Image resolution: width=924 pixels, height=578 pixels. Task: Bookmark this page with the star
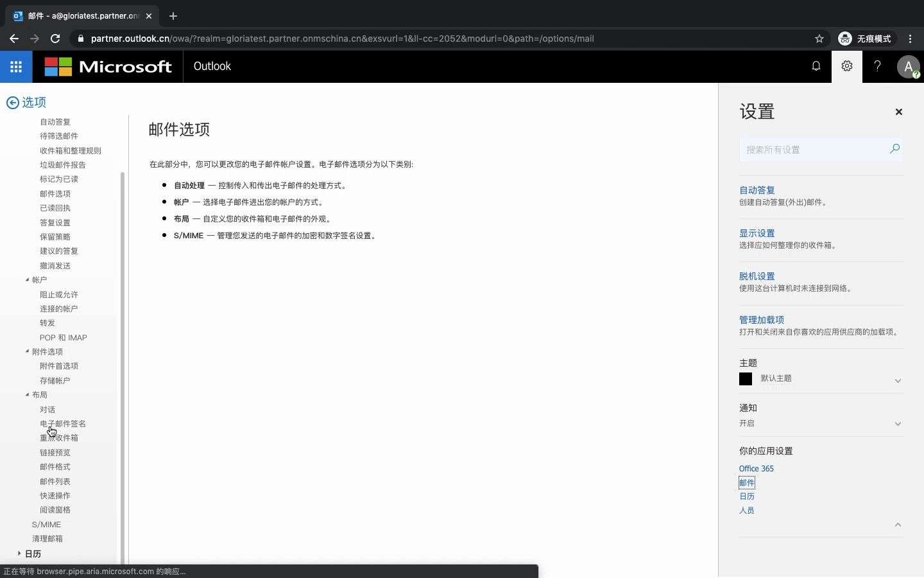[x=819, y=39]
